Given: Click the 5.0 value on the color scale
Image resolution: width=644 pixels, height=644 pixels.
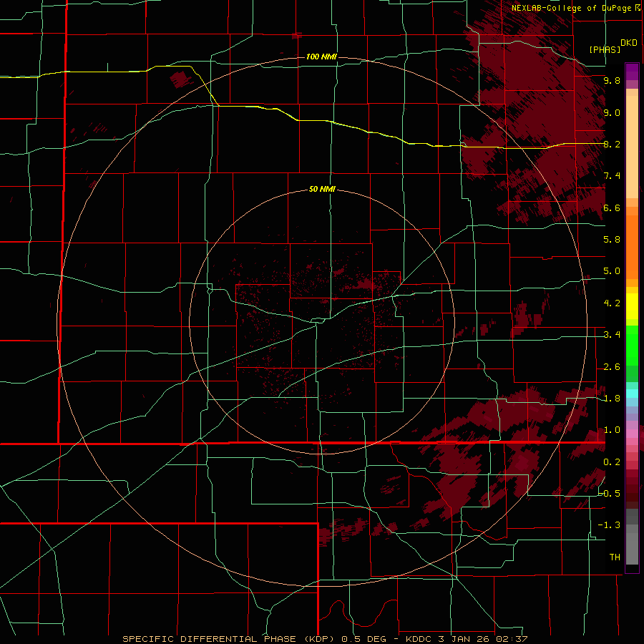Looking at the screenshot, I should click(612, 271).
